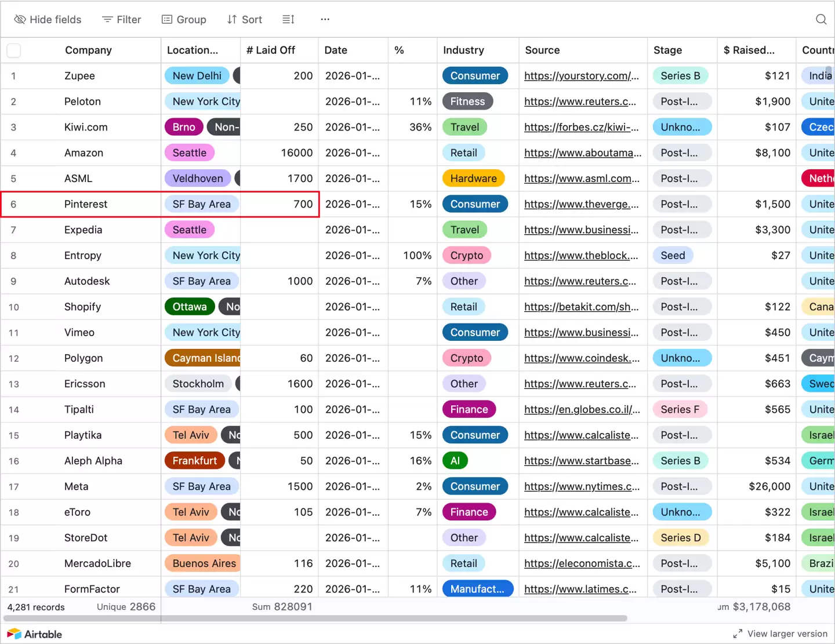Click the search magnifier icon
Screen dimensions: 835x644
point(821,19)
